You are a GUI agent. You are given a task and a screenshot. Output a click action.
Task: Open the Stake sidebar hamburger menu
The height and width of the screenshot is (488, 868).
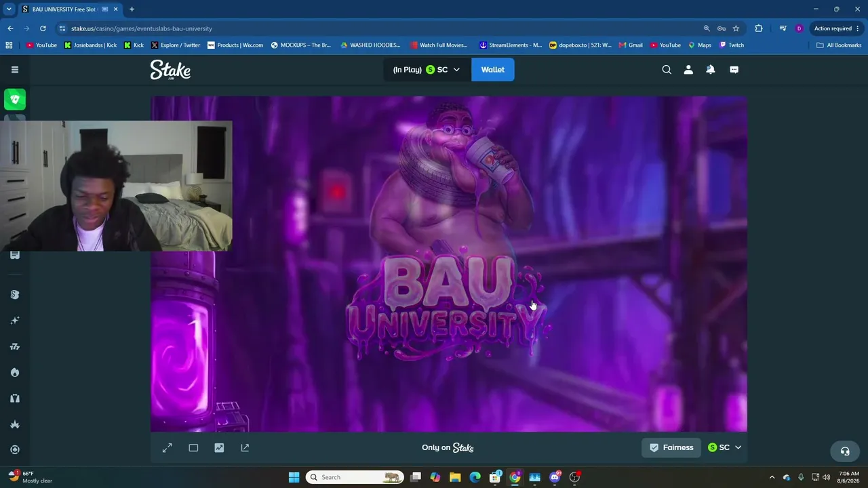point(15,70)
